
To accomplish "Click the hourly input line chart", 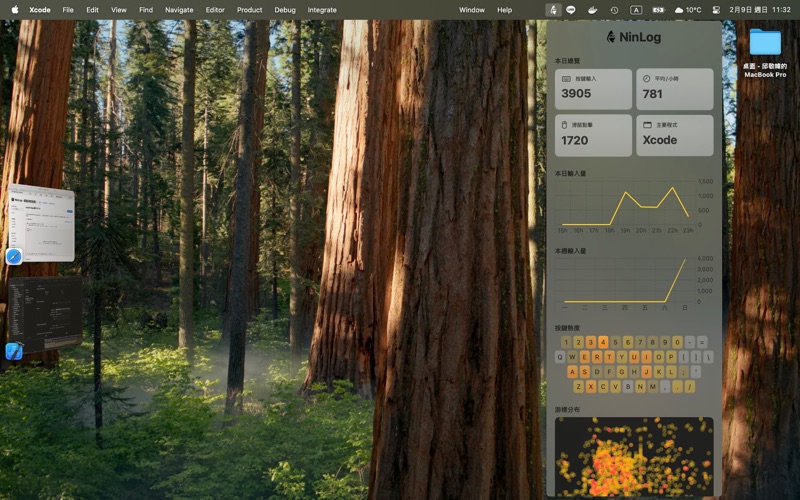I will [x=634, y=206].
